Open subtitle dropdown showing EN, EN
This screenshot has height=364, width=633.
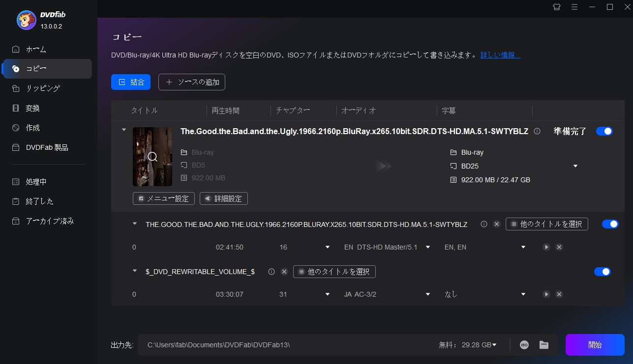pyautogui.click(x=524, y=247)
